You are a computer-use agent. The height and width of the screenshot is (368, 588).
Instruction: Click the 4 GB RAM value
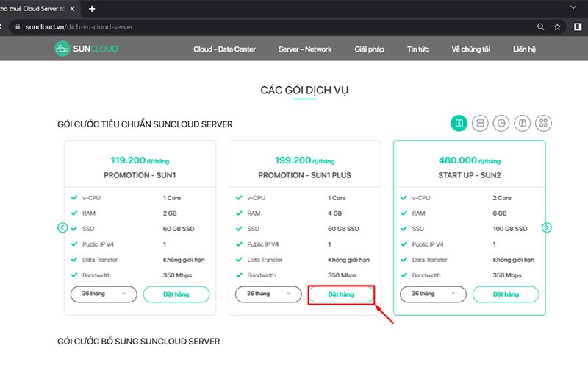(x=335, y=213)
